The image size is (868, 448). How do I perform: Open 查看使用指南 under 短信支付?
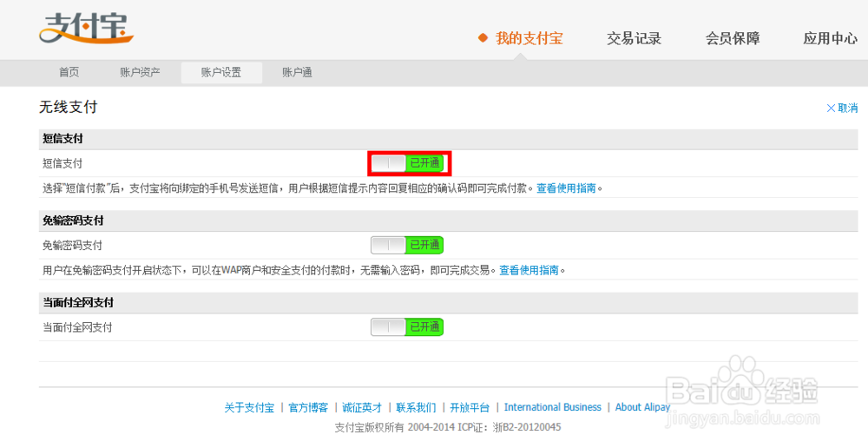tap(566, 188)
